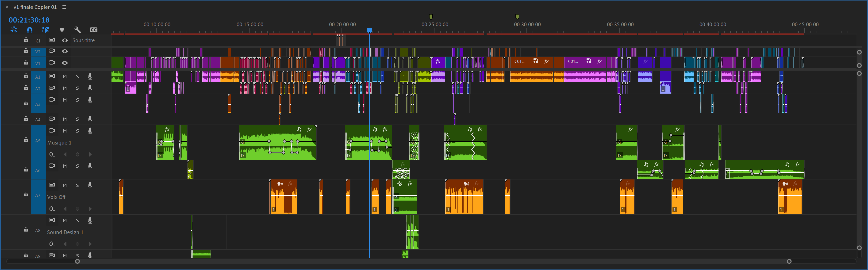Toggle Linked Selection icon
This screenshot has width=868, height=270.
click(46, 30)
